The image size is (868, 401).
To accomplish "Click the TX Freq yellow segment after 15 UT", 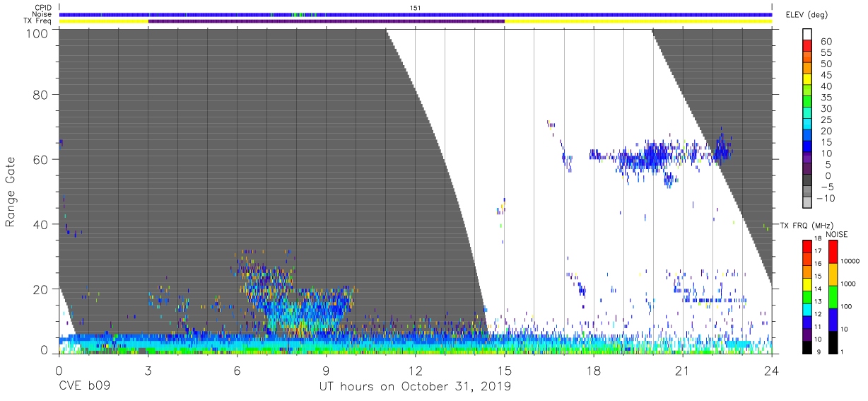I will pyautogui.click(x=638, y=21).
